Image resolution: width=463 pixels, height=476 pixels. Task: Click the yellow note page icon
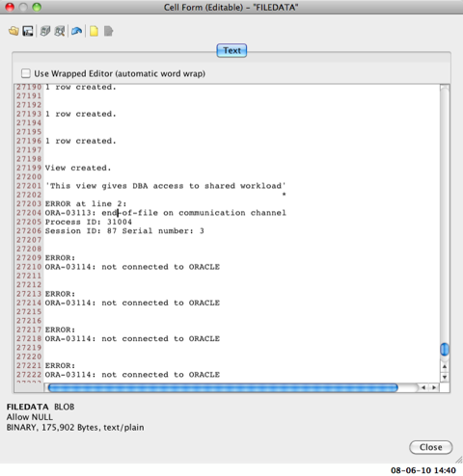coord(94,31)
